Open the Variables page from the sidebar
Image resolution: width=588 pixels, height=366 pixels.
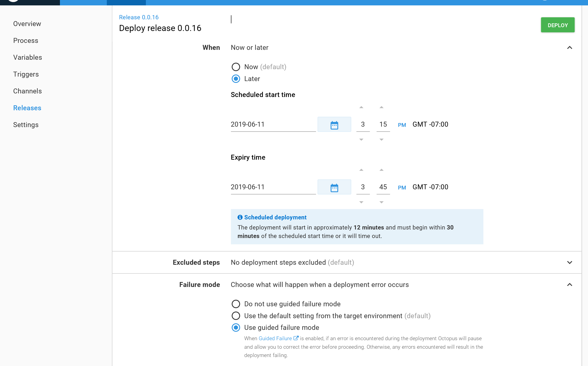click(27, 57)
